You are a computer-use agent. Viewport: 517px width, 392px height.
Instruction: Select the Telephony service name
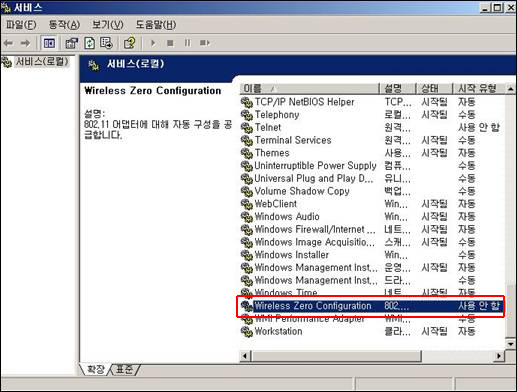click(x=277, y=114)
